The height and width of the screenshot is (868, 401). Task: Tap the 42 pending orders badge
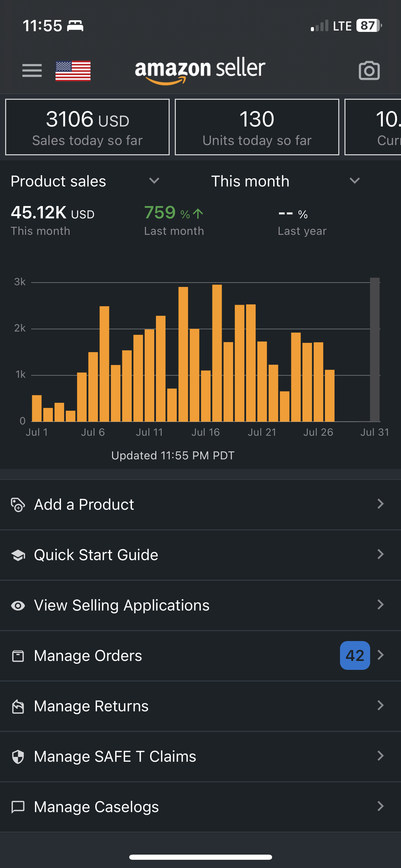(x=355, y=655)
